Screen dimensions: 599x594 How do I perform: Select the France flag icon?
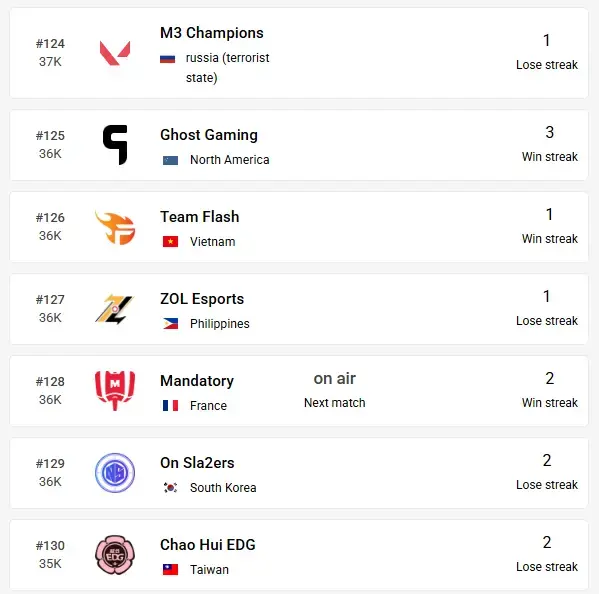pyautogui.click(x=170, y=406)
